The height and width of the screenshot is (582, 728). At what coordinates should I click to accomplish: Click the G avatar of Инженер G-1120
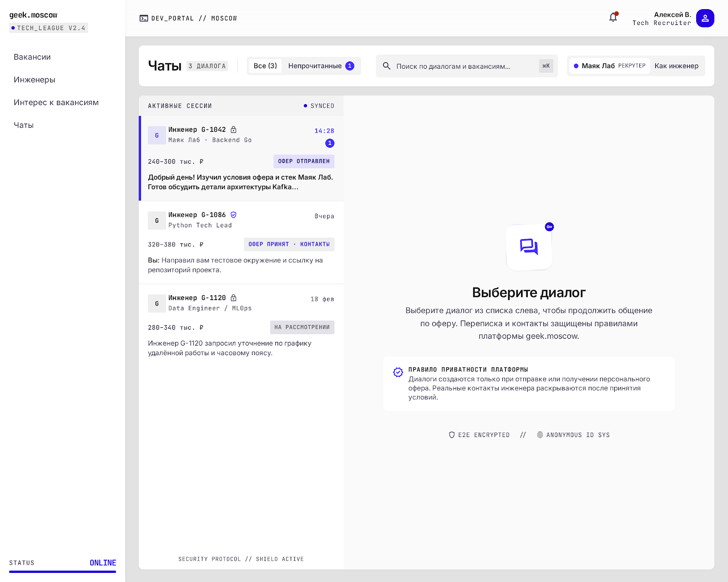click(157, 304)
